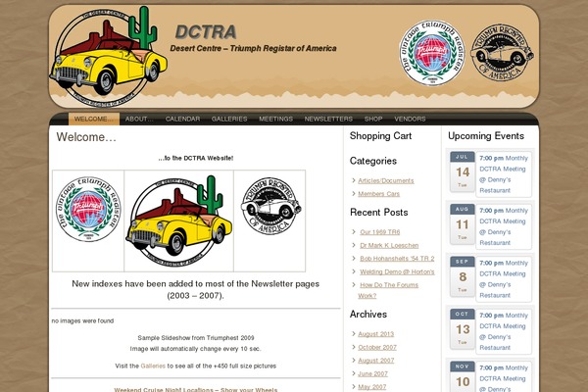The height and width of the screenshot is (392, 588).
Task: Open the Shop menu item
Action: [373, 119]
